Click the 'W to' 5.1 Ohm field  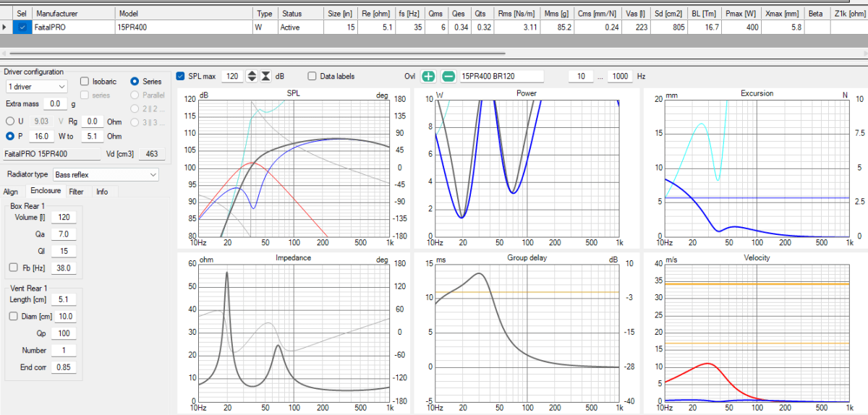[92, 136]
